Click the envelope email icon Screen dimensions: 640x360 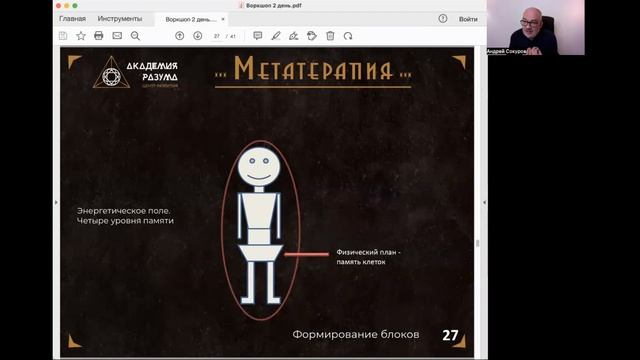tap(117, 36)
